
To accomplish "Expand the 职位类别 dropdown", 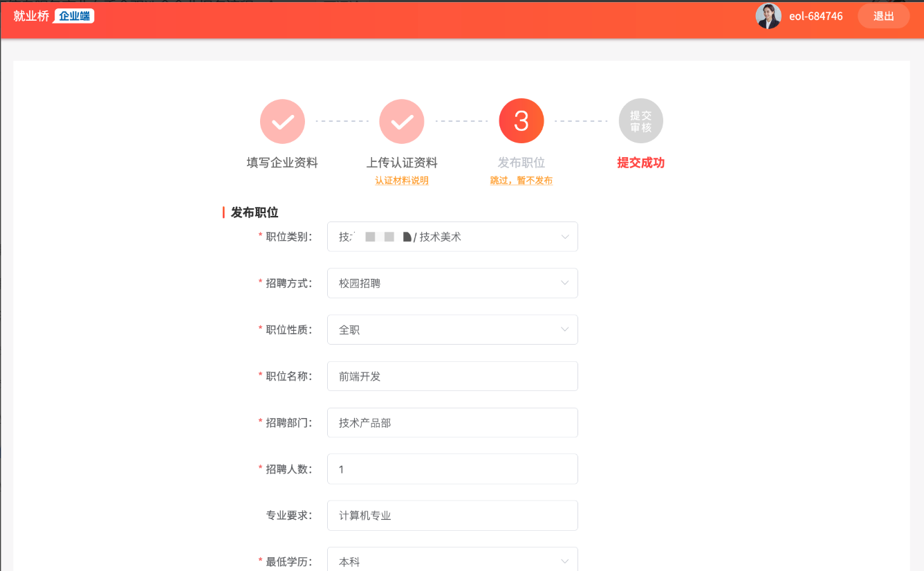I will (452, 237).
